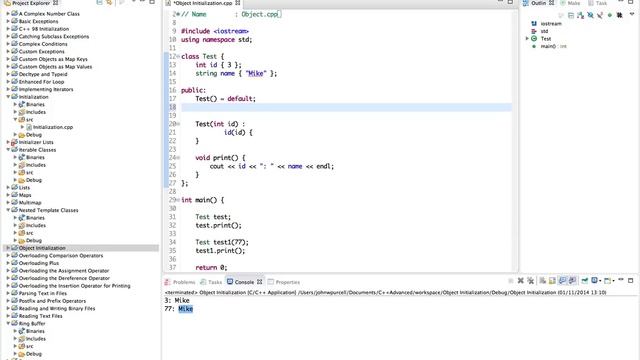Screen dimensions: 640x360
Task: Toggle show console when standard error changes
Action: [x=572, y=281]
